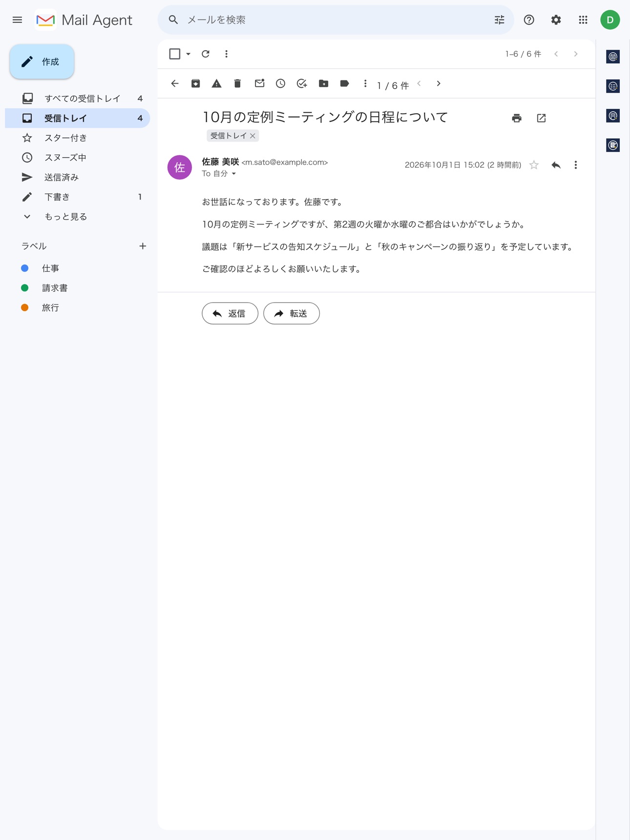Screen dimensions: 630x840
Task: Open message more options menu
Action: tap(576, 165)
